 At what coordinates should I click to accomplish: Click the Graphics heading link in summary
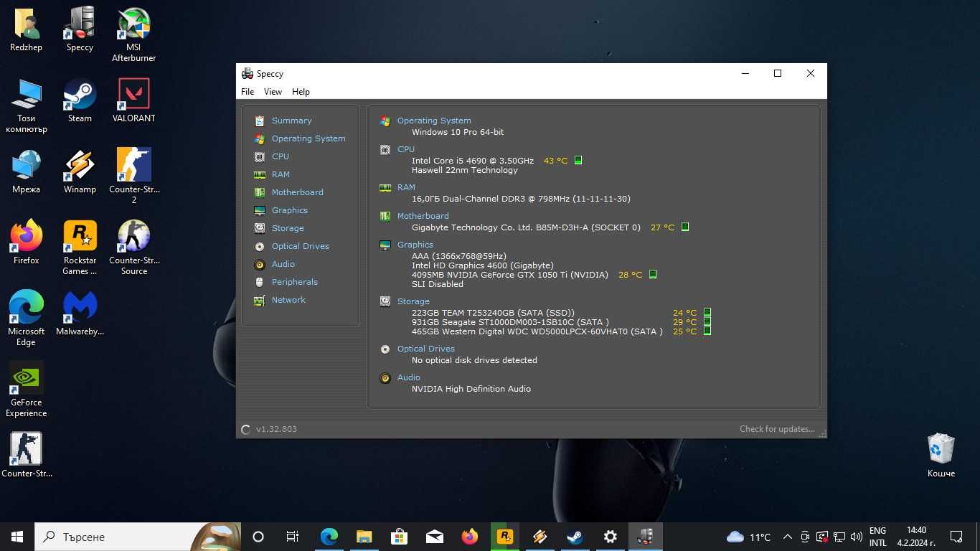pos(415,245)
